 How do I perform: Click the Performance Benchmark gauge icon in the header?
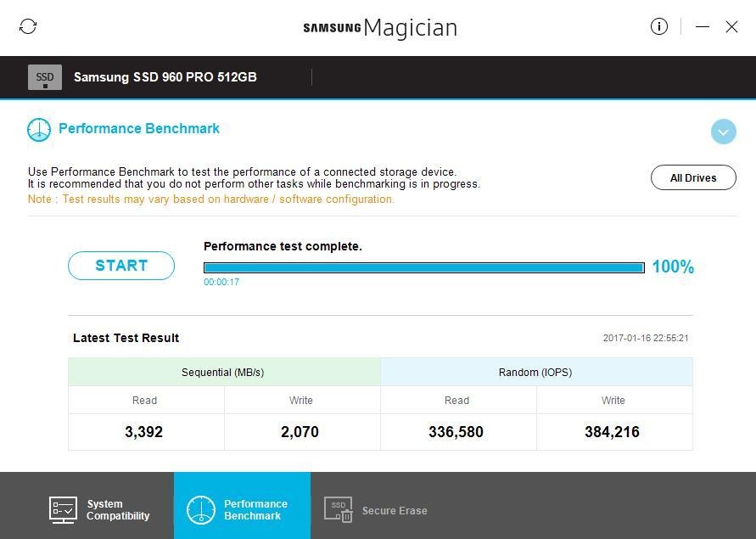pyautogui.click(x=39, y=130)
